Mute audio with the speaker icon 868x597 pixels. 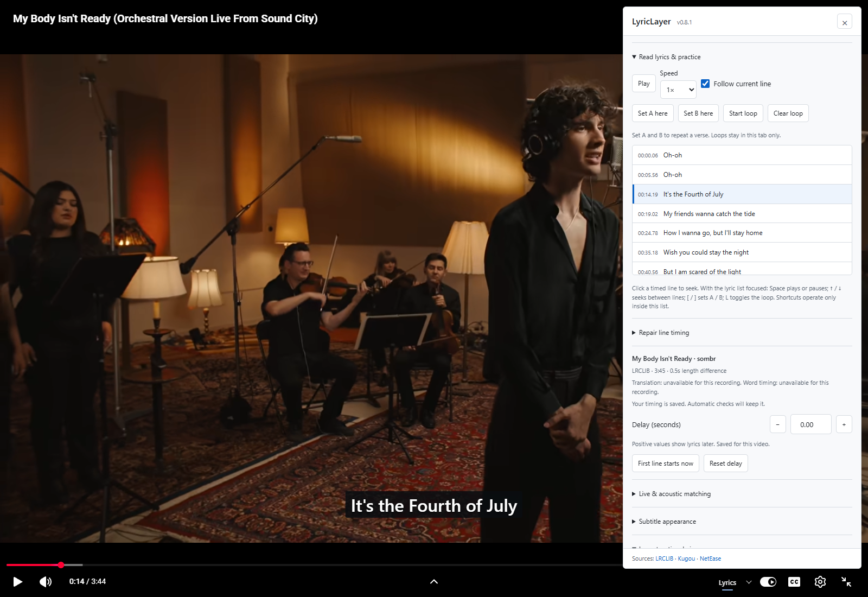pyautogui.click(x=46, y=582)
